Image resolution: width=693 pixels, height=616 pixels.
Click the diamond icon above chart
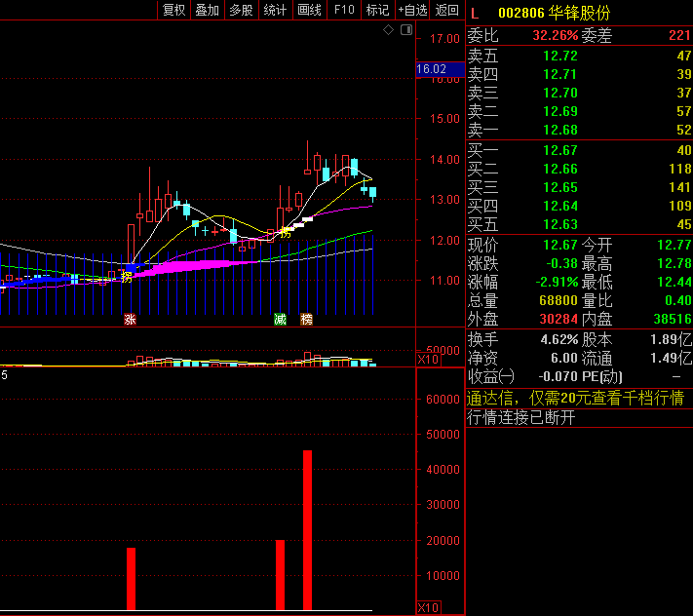(389, 30)
